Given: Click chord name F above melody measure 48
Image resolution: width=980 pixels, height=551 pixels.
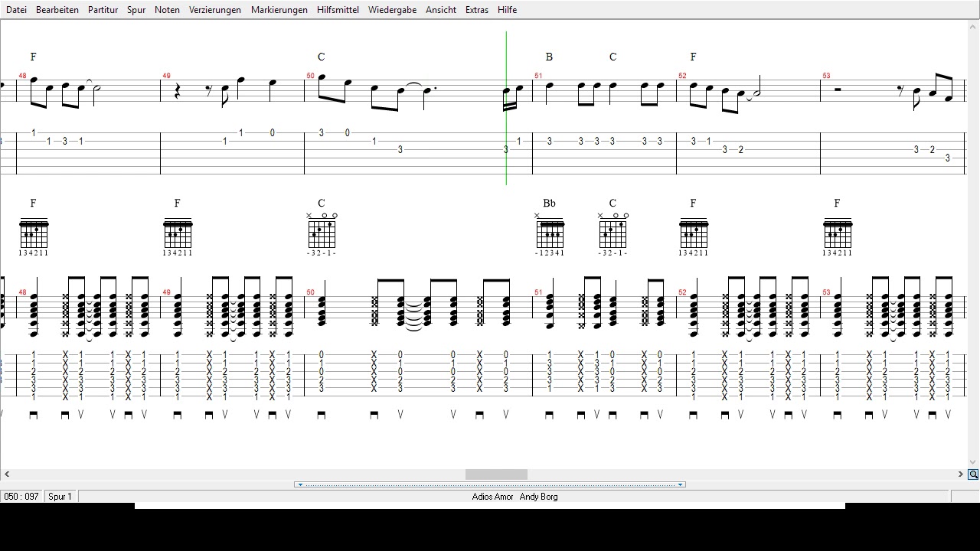Looking at the screenshot, I should click(x=34, y=57).
